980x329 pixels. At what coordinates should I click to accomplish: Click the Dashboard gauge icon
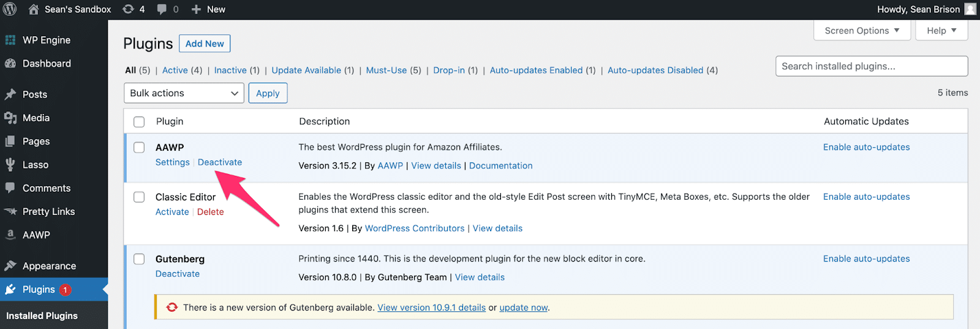click(x=10, y=63)
